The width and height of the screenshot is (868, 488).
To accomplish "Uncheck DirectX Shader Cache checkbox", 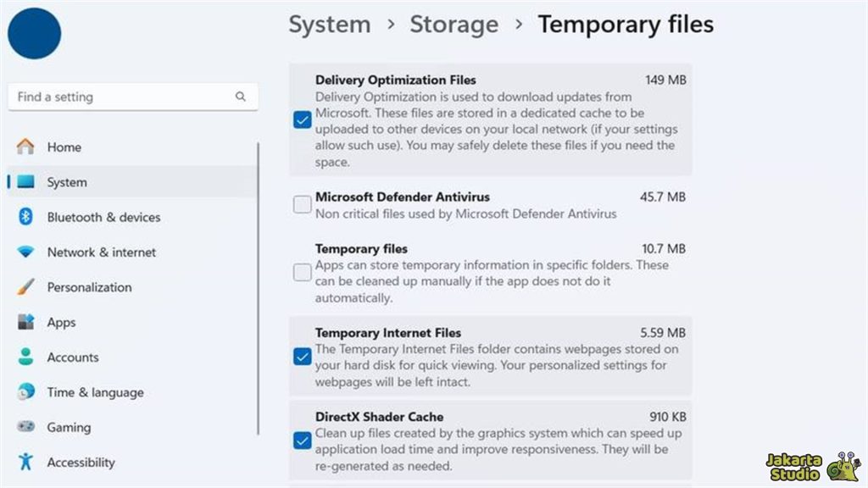I will tap(303, 441).
